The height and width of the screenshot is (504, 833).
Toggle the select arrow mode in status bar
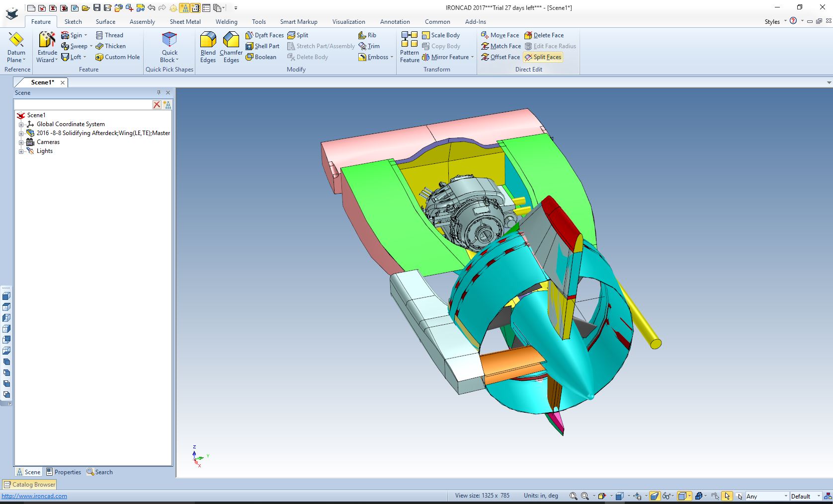727,496
